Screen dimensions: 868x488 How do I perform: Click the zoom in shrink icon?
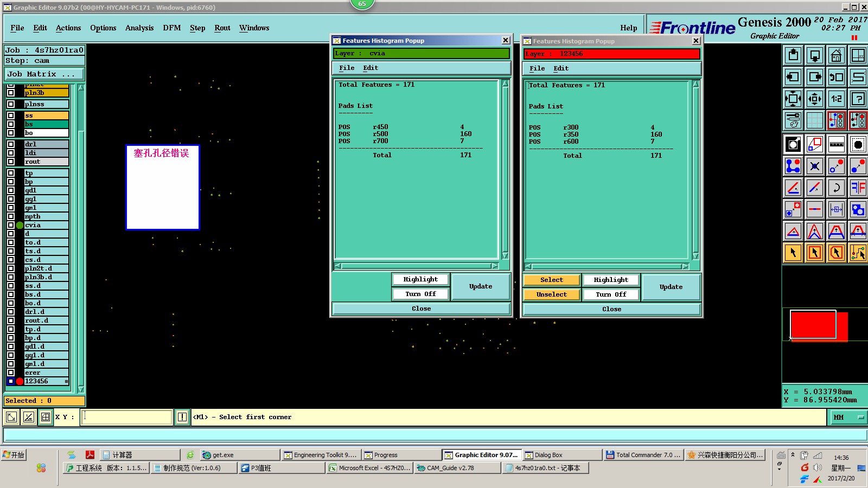pos(815,99)
